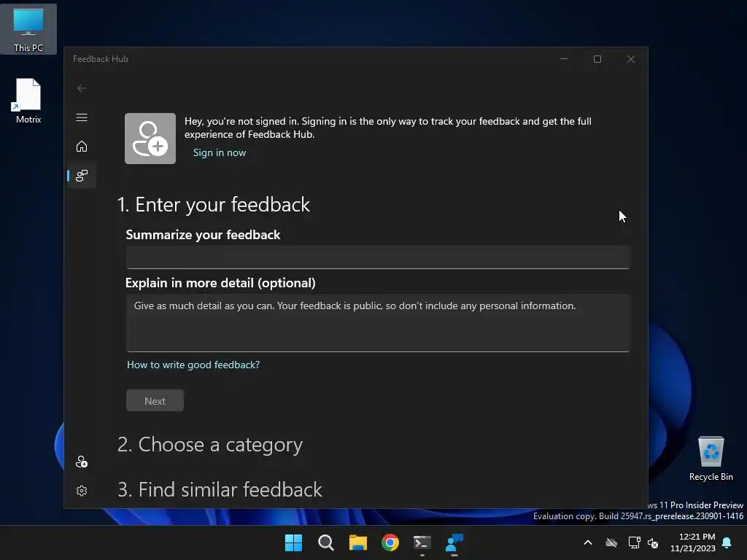Click the back arrow in Feedback Hub
The image size is (747, 560).
pos(82,88)
